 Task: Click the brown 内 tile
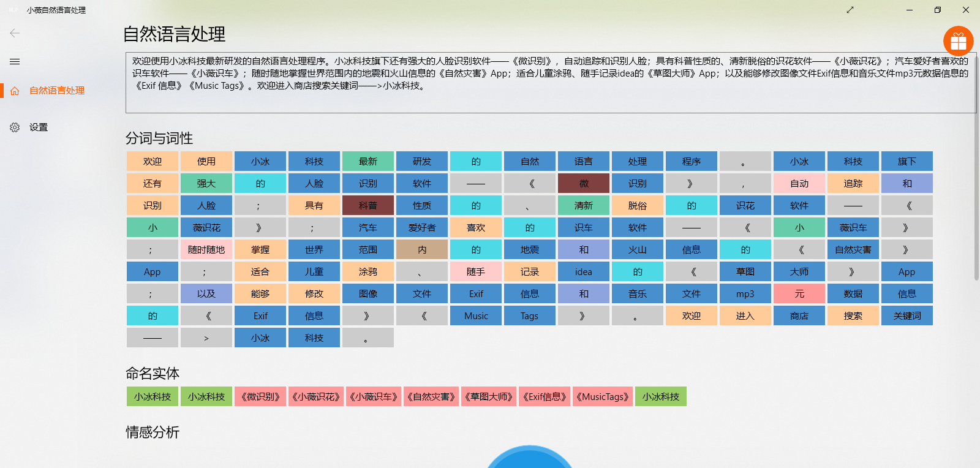click(422, 249)
